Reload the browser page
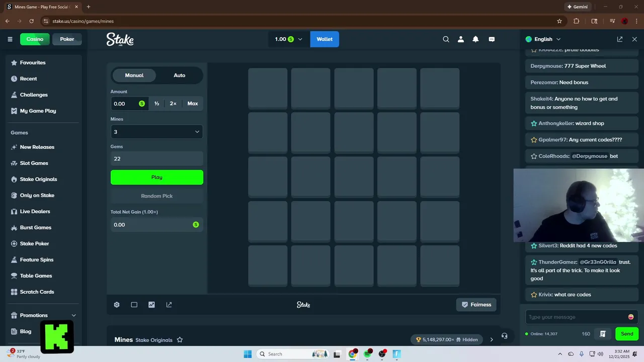This screenshot has width=644, height=362. coord(31,21)
